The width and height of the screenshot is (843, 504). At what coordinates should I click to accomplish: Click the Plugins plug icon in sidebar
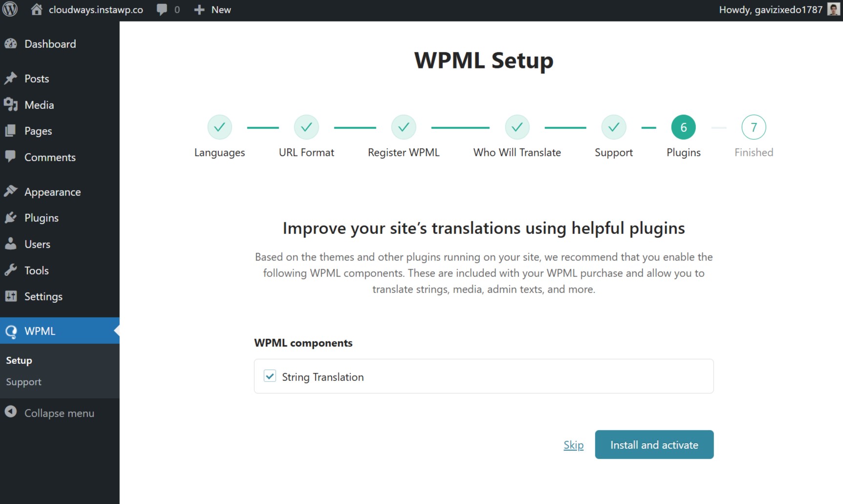pos(11,218)
